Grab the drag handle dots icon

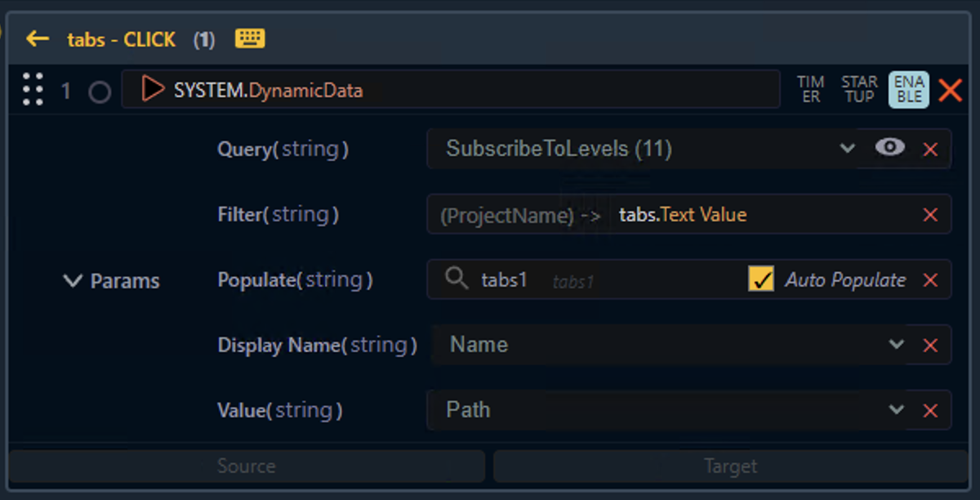33,89
